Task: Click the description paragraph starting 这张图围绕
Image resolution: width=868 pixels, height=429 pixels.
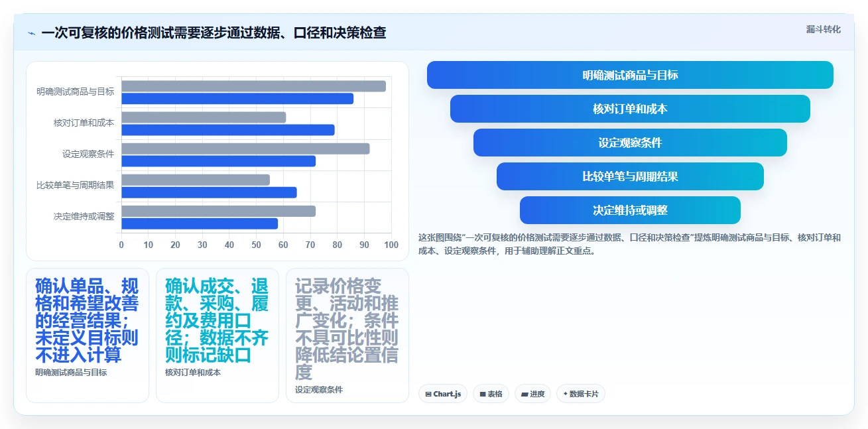Action: coord(630,244)
